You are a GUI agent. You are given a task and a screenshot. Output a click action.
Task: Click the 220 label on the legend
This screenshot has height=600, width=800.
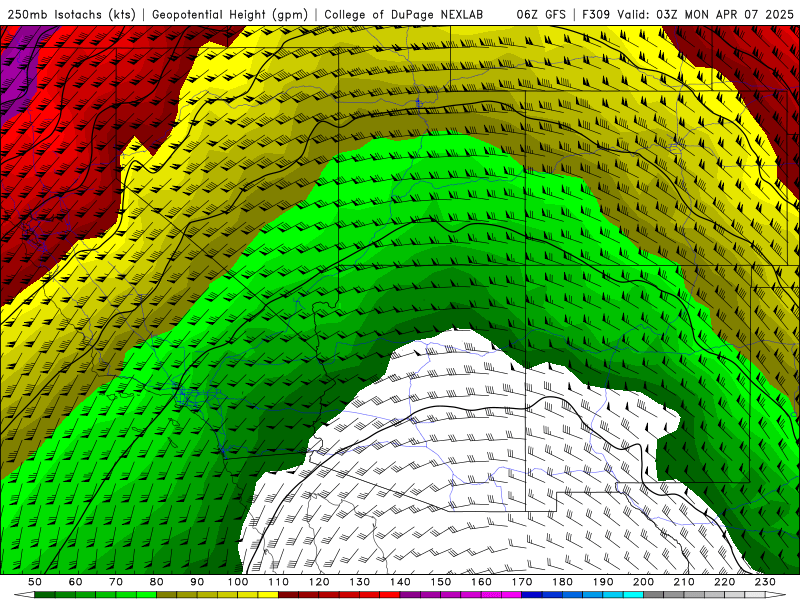tap(724, 582)
